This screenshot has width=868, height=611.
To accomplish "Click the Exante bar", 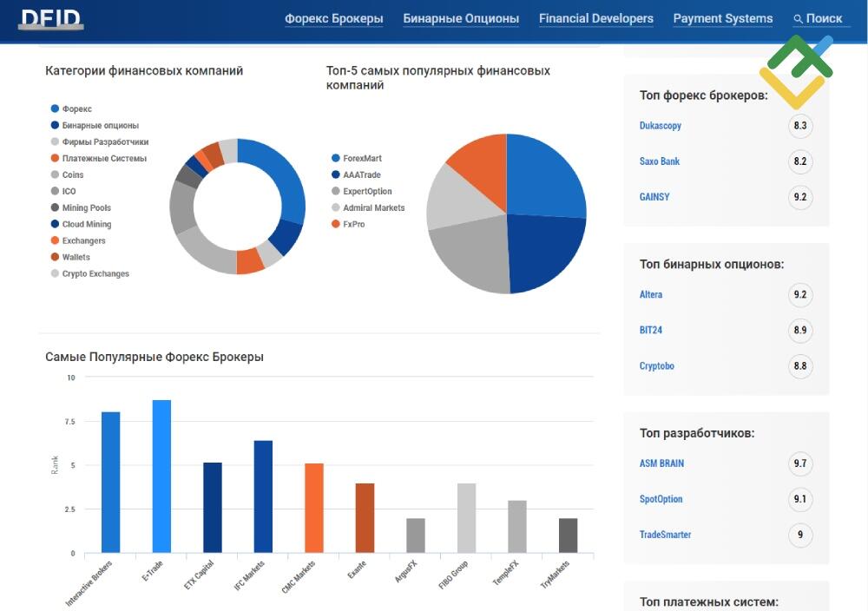I will (365, 518).
